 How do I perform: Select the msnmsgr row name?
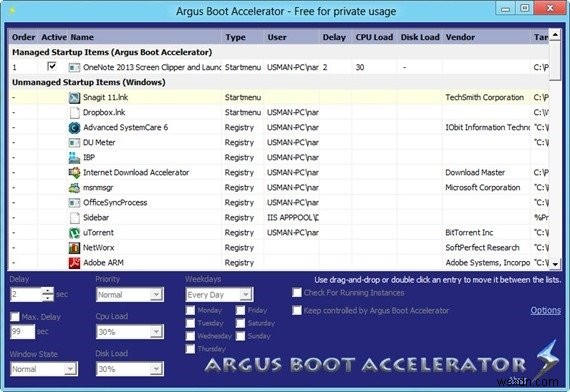(x=98, y=188)
